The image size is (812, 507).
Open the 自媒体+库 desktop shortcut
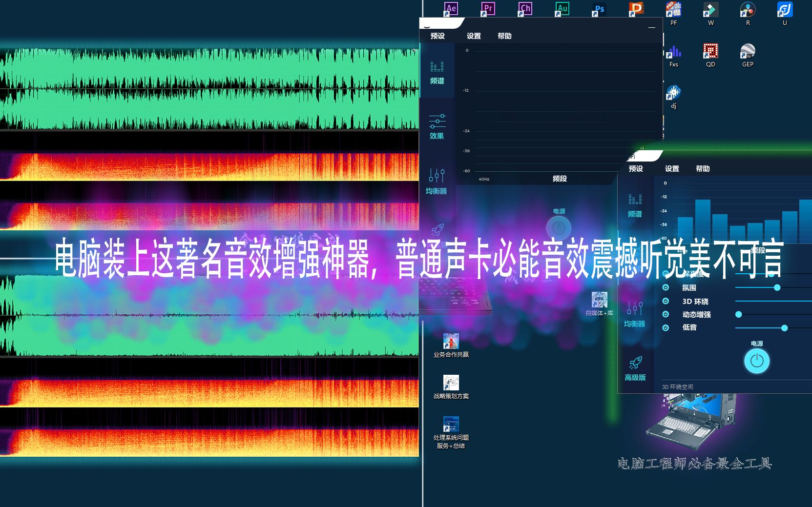coord(599,304)
